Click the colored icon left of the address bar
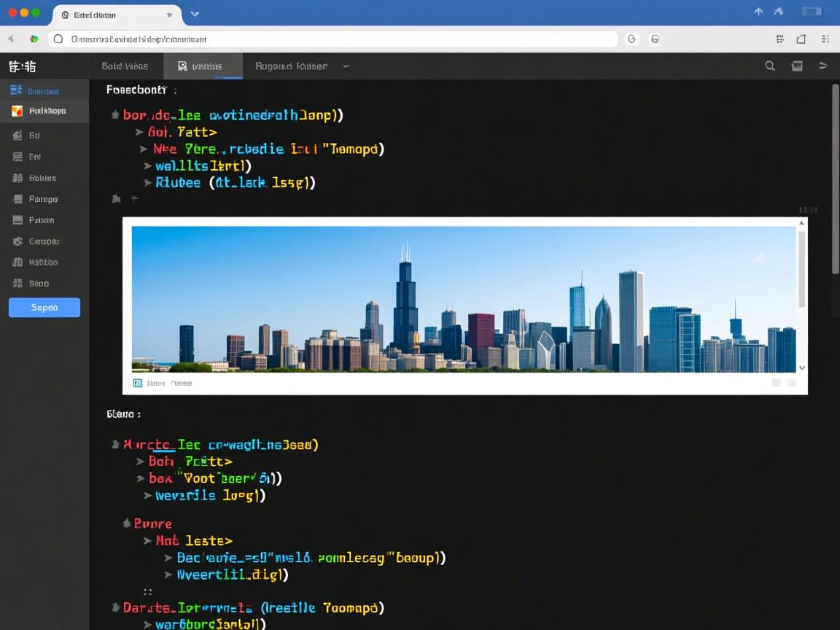840x630 pixels. pyautogui.click(x=34, y=39)
